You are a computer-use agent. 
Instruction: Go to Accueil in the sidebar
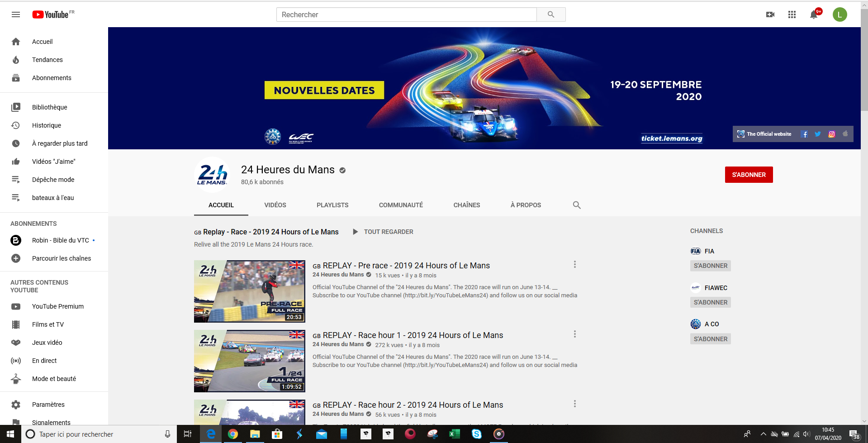(54, 42)
